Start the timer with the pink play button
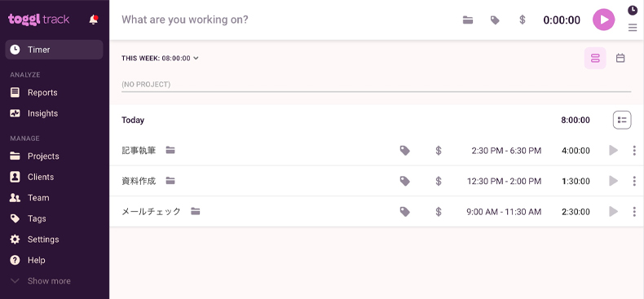This screenshot has width=644, height=299. [x=603, y=20]
